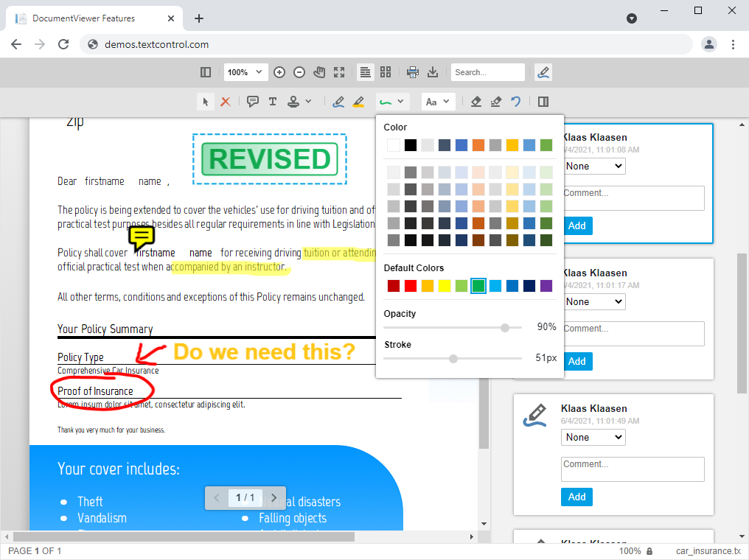Click the red delete annotation icon
The width and height of the screenshot is (749, 560).
coord(226,102)
